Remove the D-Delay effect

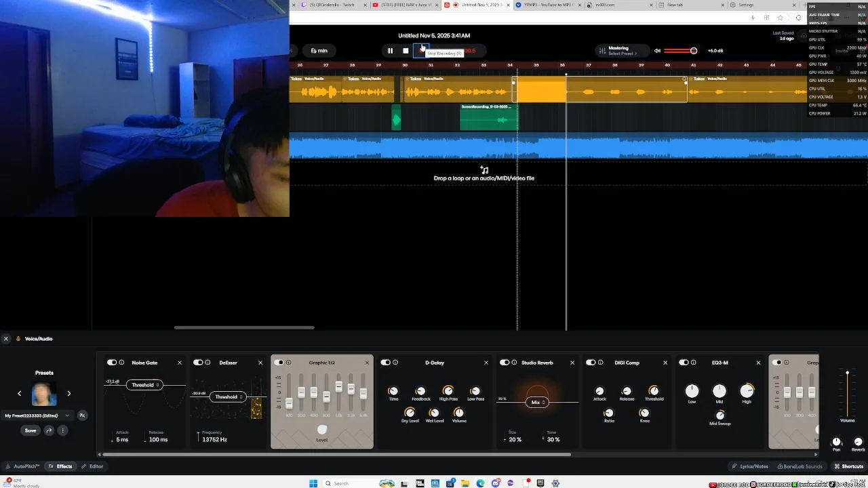(486, 363)
